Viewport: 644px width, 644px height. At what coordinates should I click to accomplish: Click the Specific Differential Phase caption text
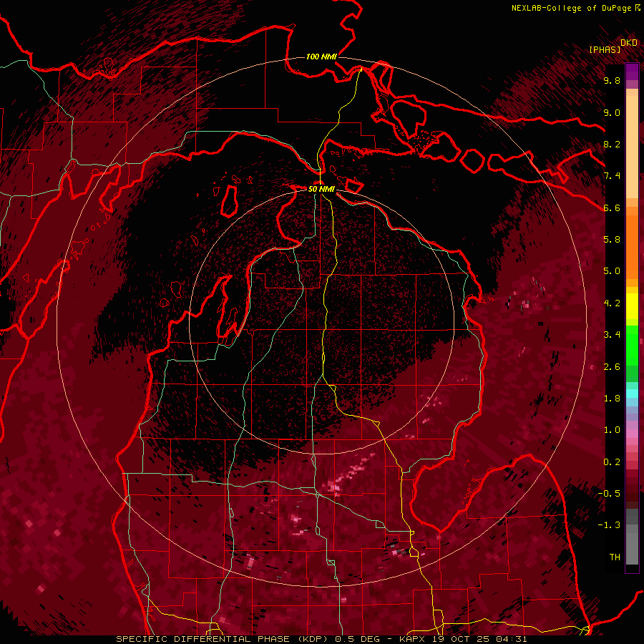coord(321,639)
